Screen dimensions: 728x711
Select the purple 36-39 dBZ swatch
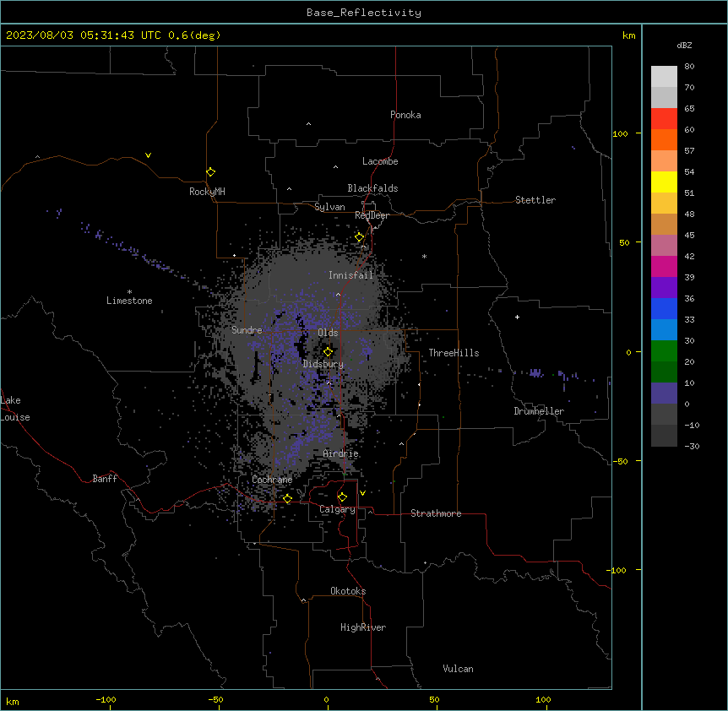coord(664,288)
